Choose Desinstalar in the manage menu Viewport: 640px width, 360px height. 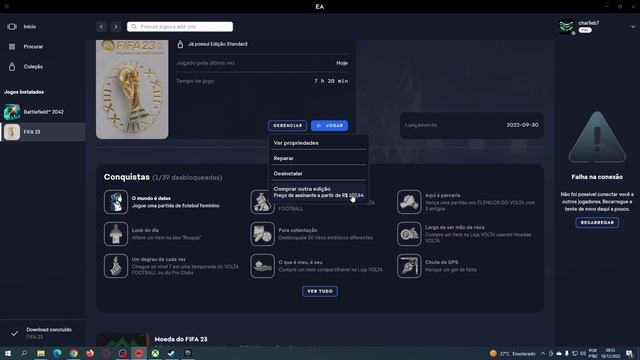(x=319, y=173)
